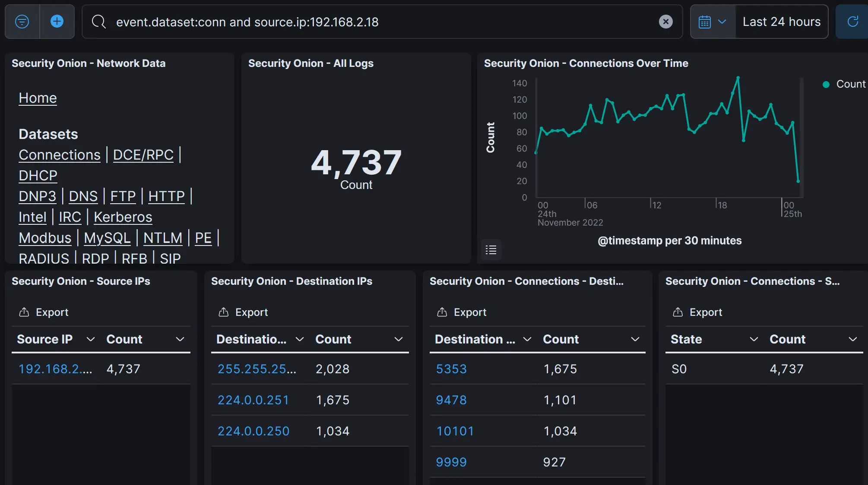The width and height of the screenshot is (868, 485).
Task: Click the Connections Over Time panel title
Action: pyautogui.click(x=586, y=63)
